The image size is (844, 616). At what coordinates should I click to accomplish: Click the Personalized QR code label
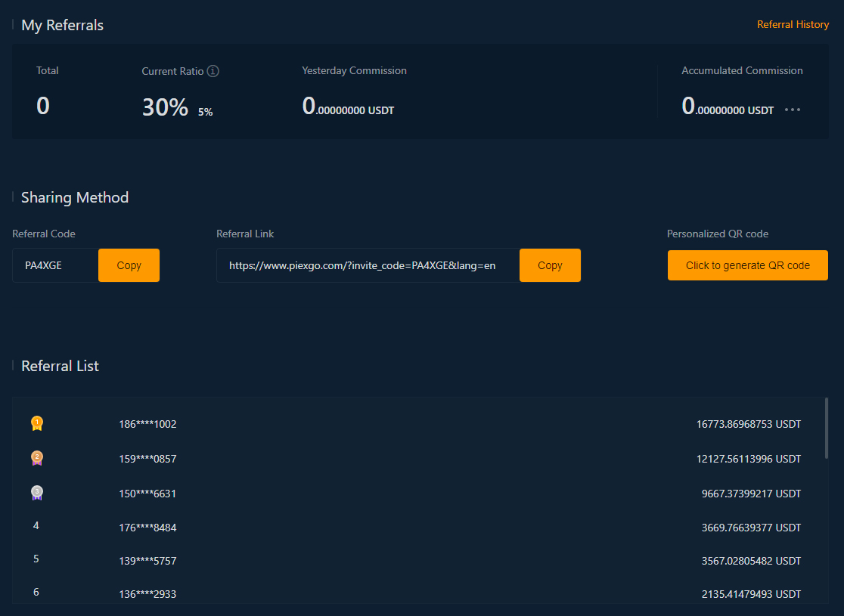coord(718,234)
